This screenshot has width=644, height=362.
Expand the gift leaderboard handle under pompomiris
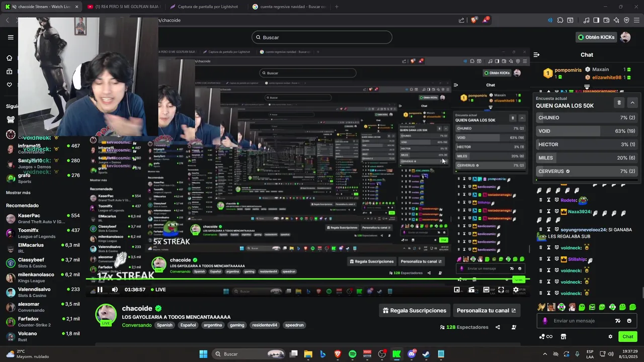tap(587, 87)
